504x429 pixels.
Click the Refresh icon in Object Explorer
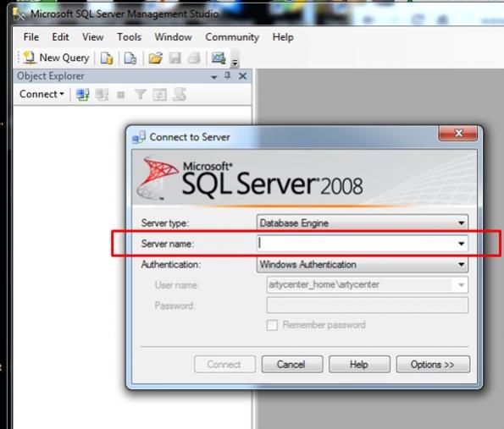(160, 95)
